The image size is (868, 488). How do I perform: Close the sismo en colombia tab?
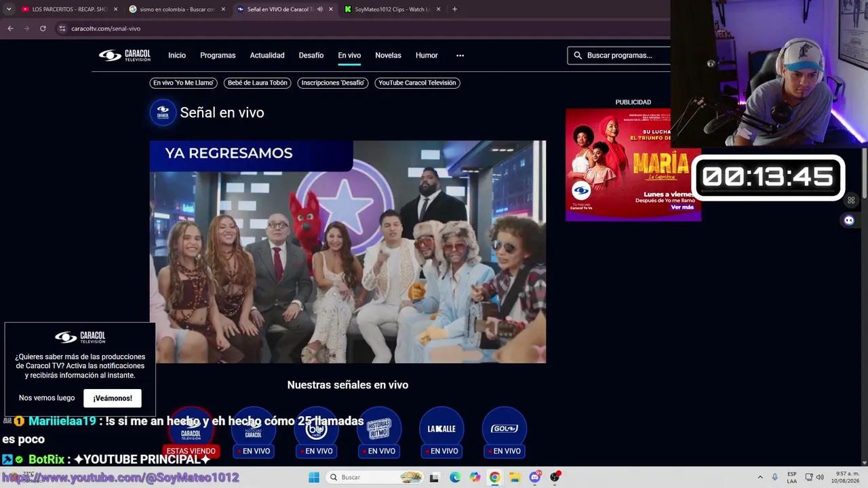(x=223, y=9)
